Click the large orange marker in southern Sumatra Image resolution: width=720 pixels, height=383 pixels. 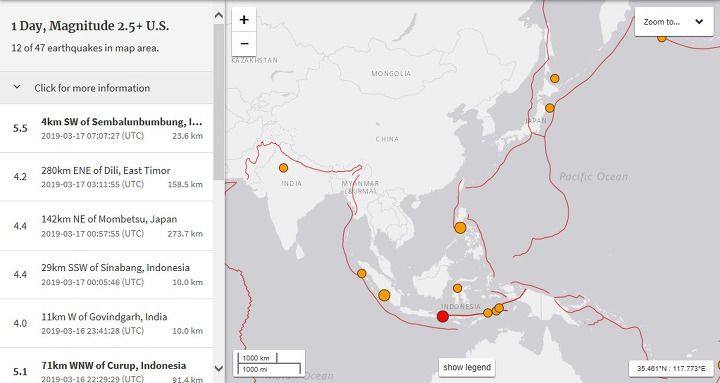(384, 295)
